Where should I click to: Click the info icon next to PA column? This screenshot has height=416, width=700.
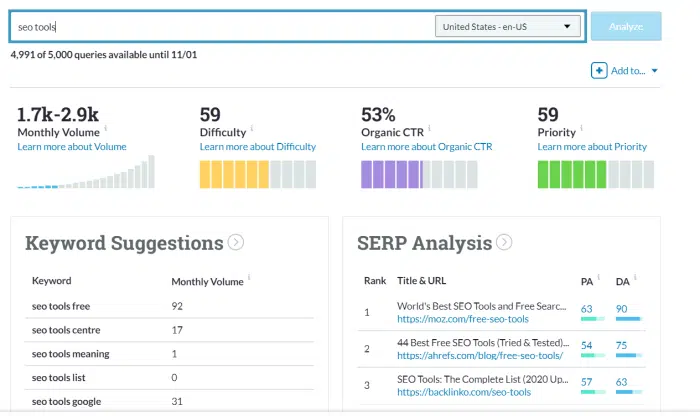coord(599,277)
